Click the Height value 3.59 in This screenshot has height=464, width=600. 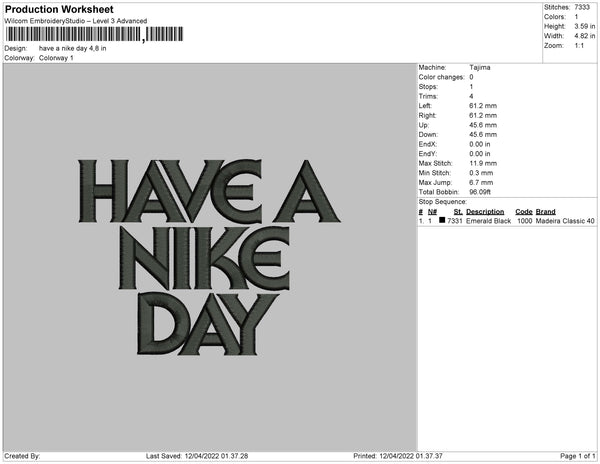click(585, 26)
